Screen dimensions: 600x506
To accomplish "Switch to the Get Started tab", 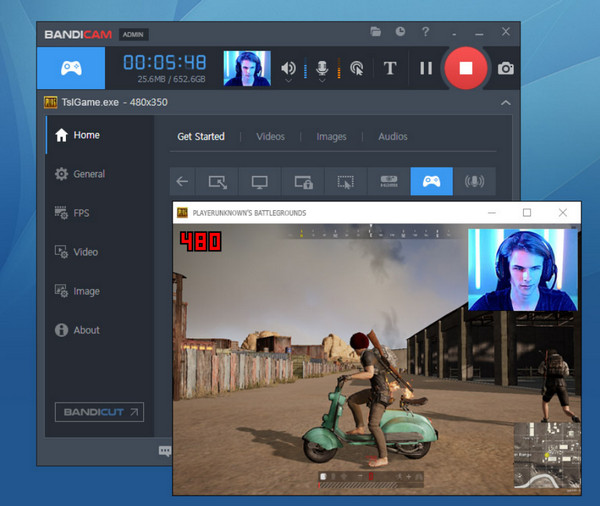I will point(201,137).
